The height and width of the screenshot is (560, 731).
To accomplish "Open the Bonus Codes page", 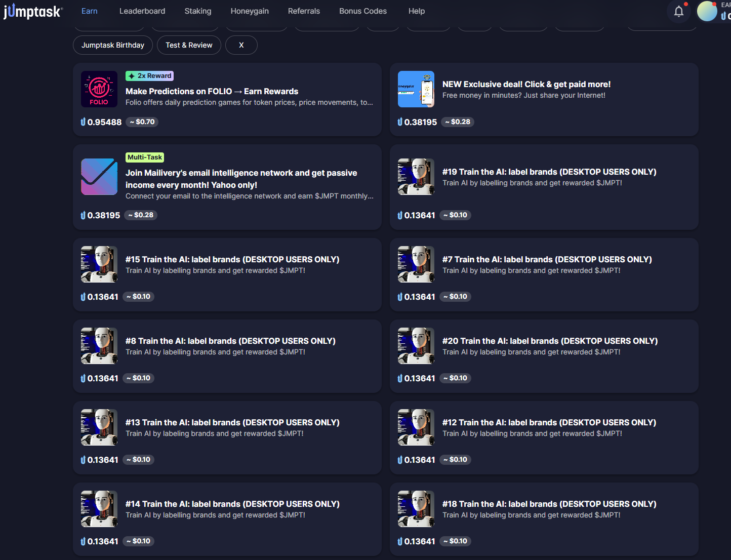I will (x=363, y=11).
